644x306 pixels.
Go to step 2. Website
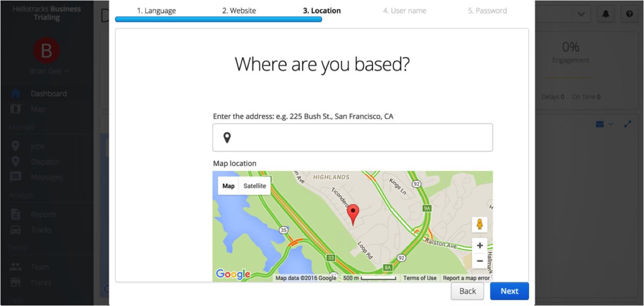(x=239, y=11)
